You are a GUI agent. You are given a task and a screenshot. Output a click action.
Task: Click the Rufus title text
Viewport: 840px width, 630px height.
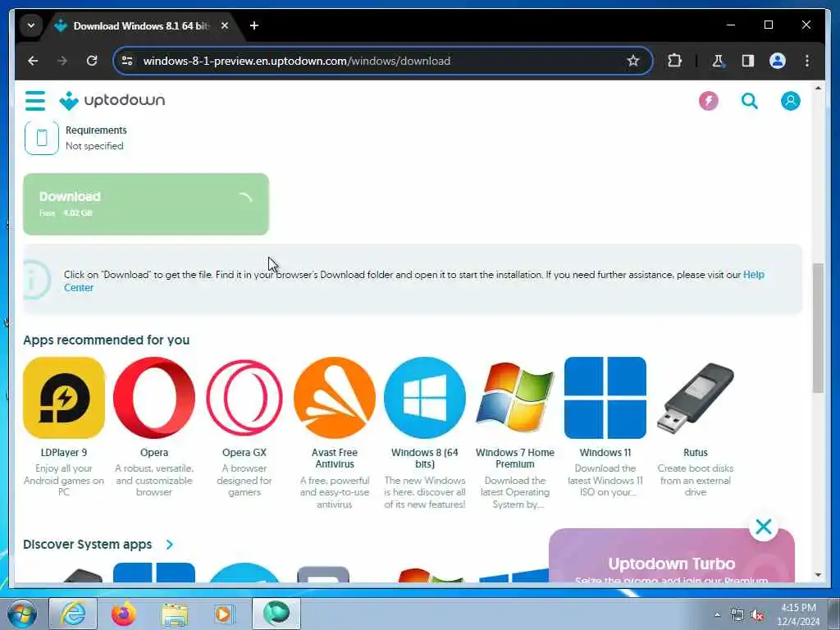696,453
